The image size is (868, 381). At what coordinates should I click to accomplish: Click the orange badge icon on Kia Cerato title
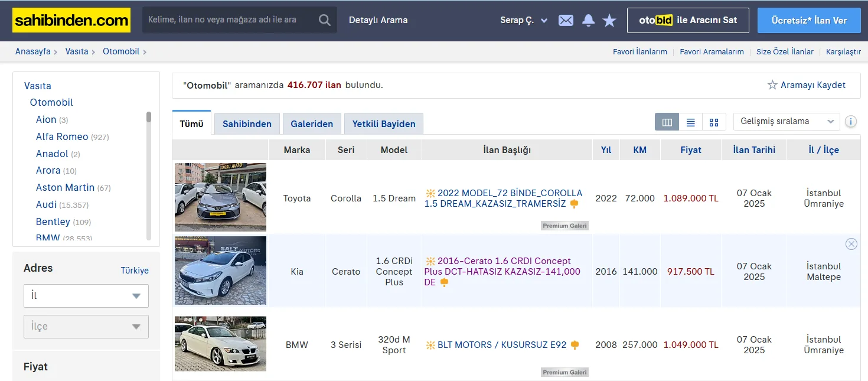pyautogui.click(x=444, y=282)
